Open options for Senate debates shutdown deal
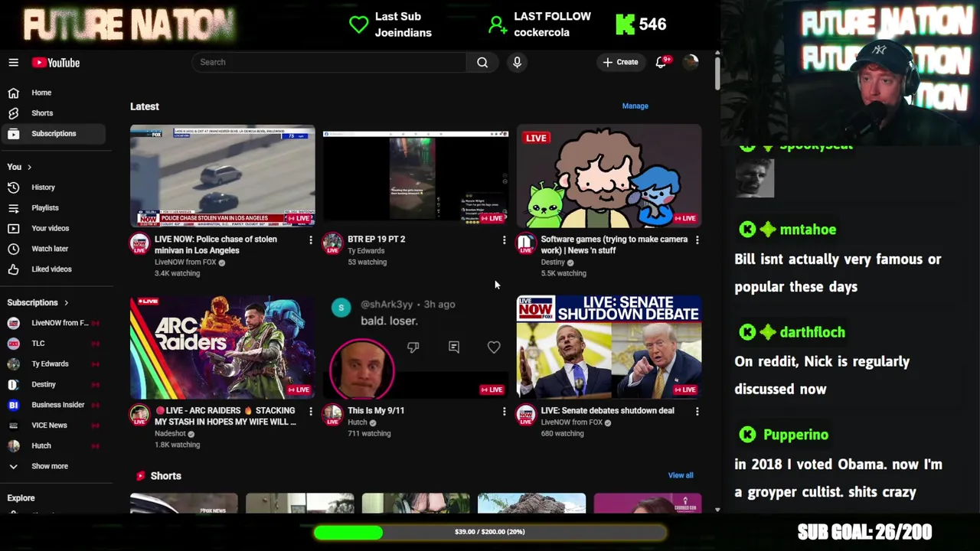Image resolution: width=980 pixels, height=551 pixels. pyautogui.click(x=697, y=412)
